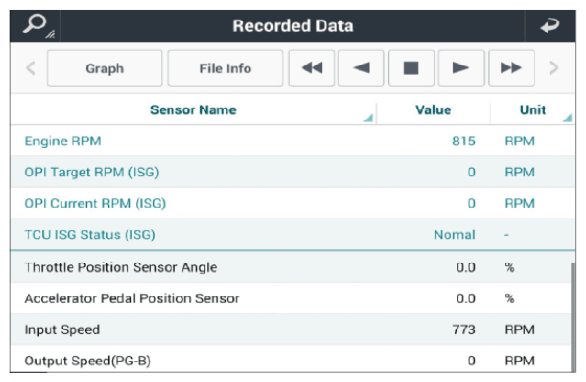Image resolution: width=586 pixels, height=382 pixels.
Task: Sort by the Unit column header
Action: (533, 110)
